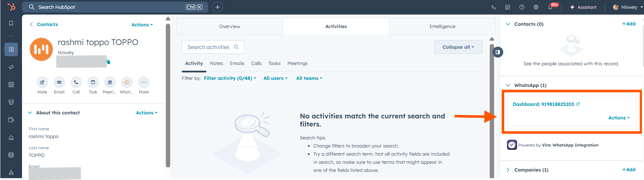Open the CRM contacts sidebar icon
The width and height of the screenshot is (644, 180).
tap(11, 49)
